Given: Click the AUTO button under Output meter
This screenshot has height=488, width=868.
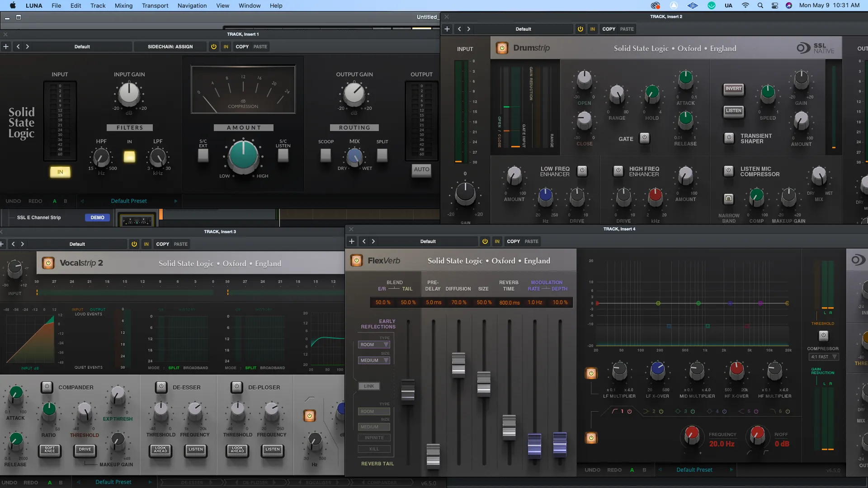Looking at the screenshot, I should tap(421, 170).
